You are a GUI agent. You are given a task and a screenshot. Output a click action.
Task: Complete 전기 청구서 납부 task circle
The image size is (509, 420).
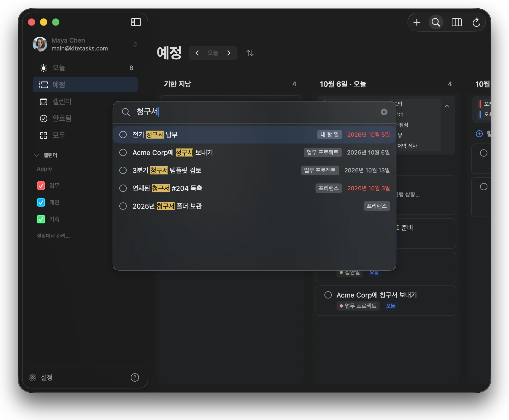123,135
